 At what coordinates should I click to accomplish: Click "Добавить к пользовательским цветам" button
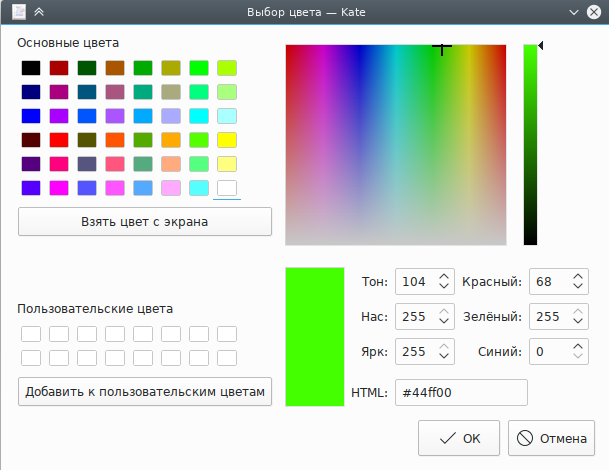point(145,392)
